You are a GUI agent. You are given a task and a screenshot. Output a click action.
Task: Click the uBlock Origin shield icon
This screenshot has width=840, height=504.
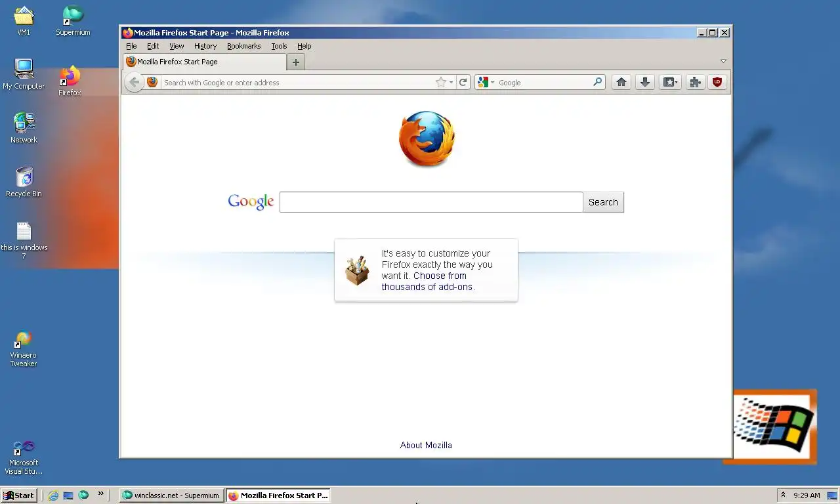coord(717,82)
